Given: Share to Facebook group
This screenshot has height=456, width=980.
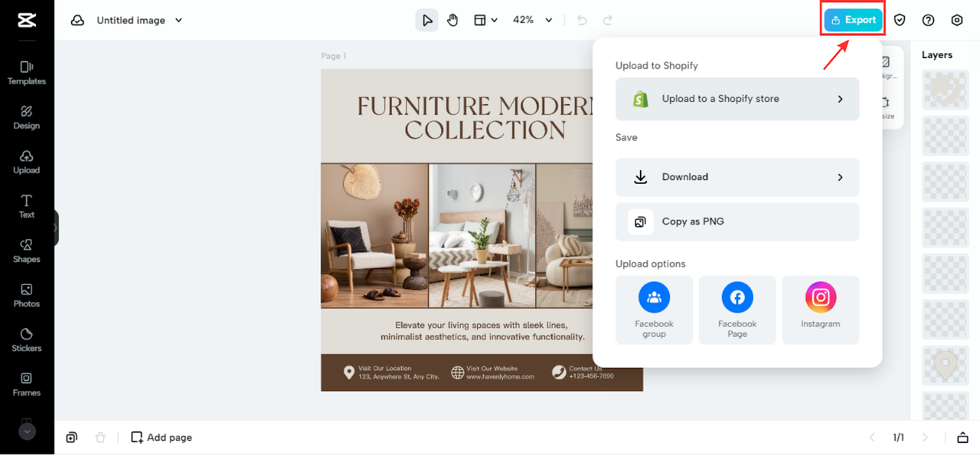Looking at the screenshot, I should 654,310.
